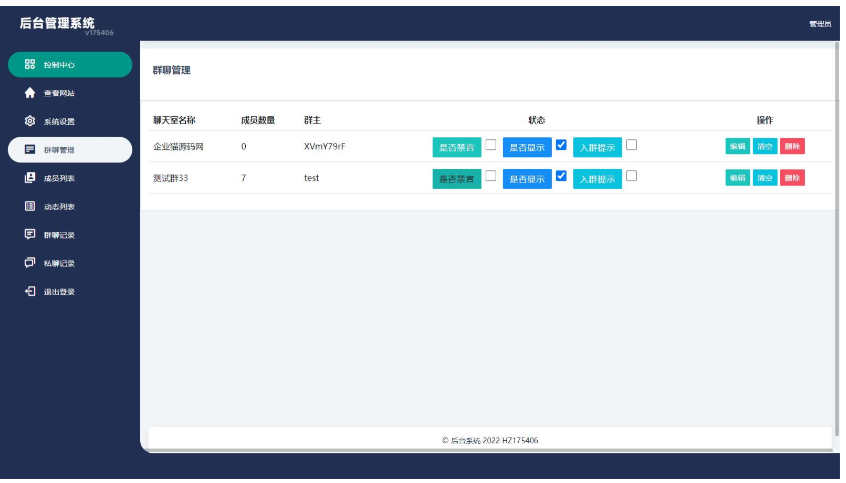The height and width of the screenshot is (483, 846).
Task: Select the 群聊管理 sidebar menu label
Action: (x=59, y=150)
